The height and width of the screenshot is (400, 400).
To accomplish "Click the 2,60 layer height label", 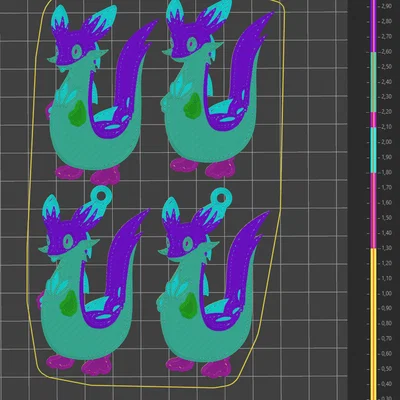I will [x=386, y=51].
